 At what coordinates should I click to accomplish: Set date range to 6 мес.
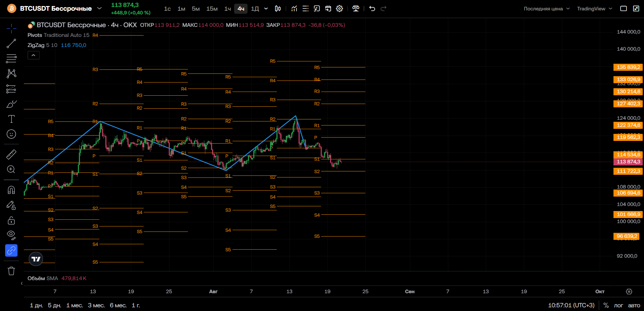tap(118, 305)
